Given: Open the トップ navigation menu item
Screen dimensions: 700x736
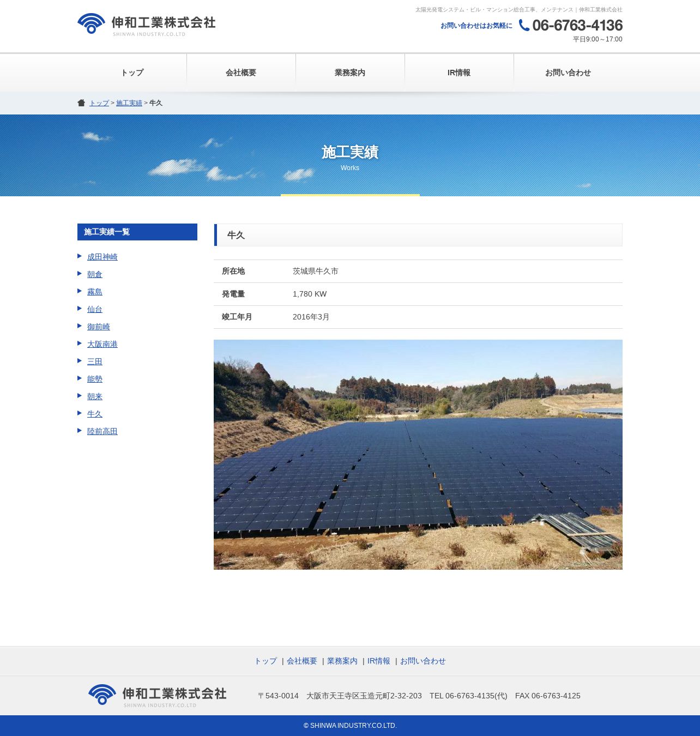Looking at the screenshot, I should [x=132, y=73].
